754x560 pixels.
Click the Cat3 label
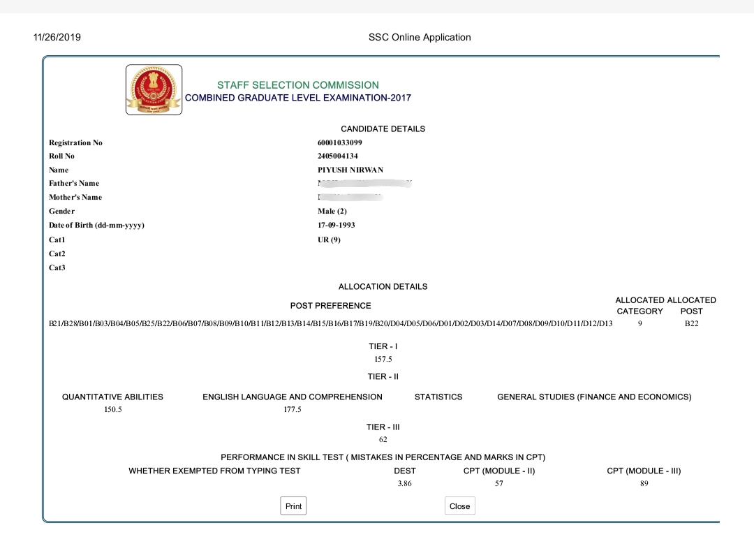click(x=57, y=267)
